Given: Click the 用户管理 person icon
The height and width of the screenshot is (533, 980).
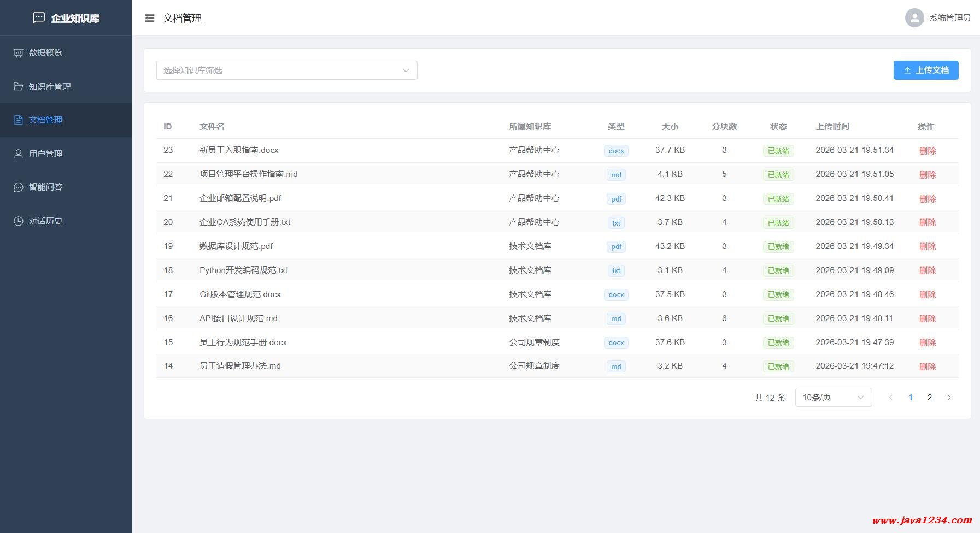Looking at the screenshot, I should pos(19,154).
